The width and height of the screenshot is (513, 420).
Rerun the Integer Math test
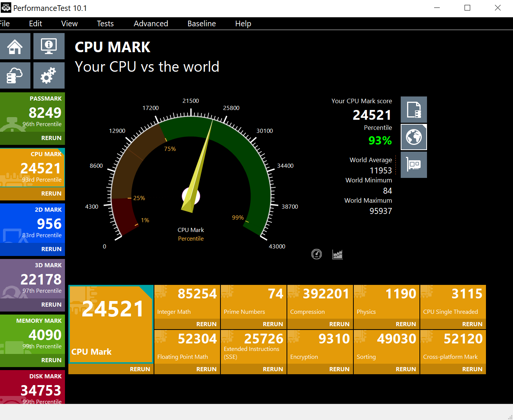click(x=206, y=324)
